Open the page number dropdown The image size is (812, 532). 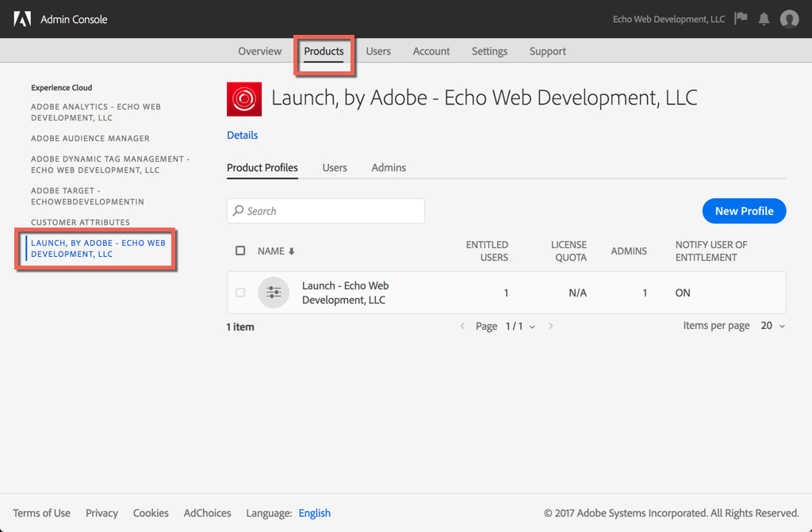tap(520, 327)
